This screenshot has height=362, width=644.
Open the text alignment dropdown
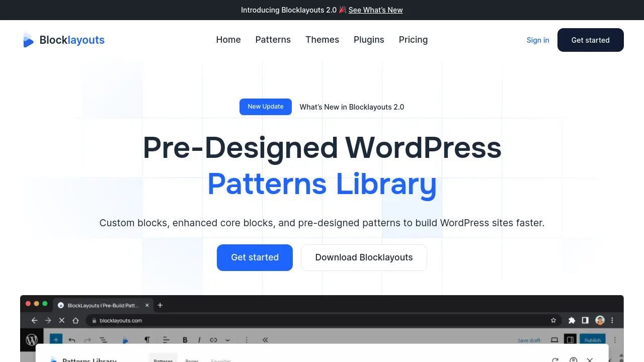tap(167, 340)
